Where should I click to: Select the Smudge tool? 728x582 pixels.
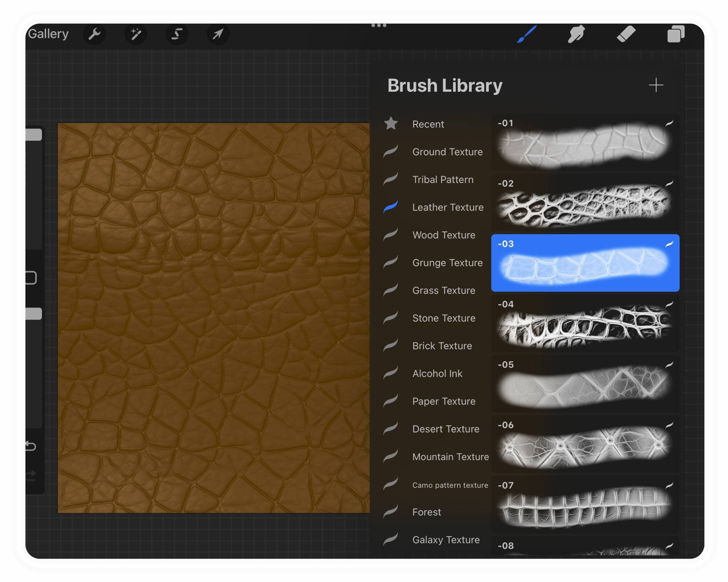click(x=576, y=34)
